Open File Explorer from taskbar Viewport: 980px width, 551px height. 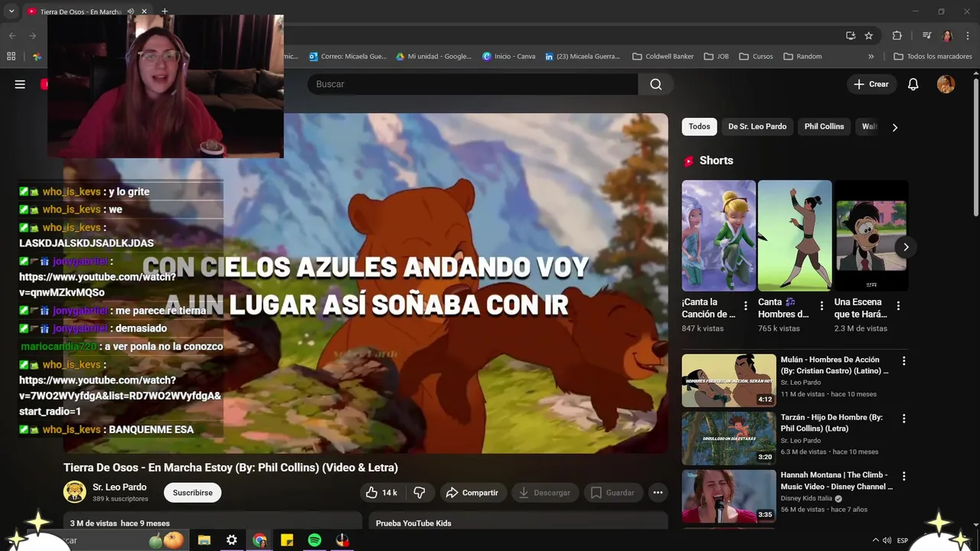coord(204,540)
